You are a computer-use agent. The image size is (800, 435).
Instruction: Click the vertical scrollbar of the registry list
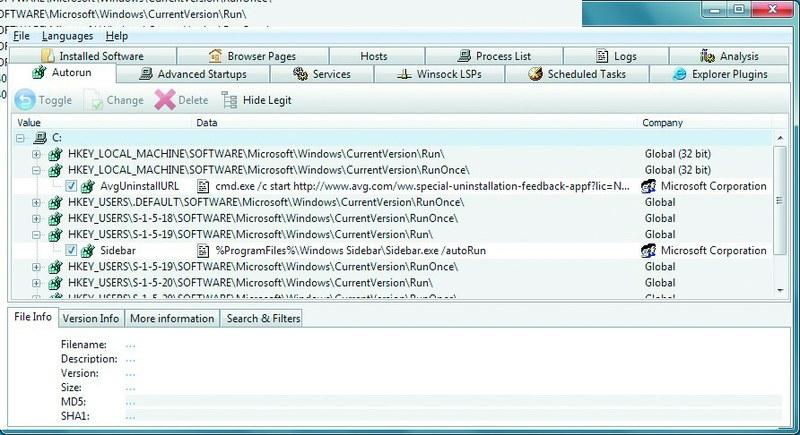point(780,200)
